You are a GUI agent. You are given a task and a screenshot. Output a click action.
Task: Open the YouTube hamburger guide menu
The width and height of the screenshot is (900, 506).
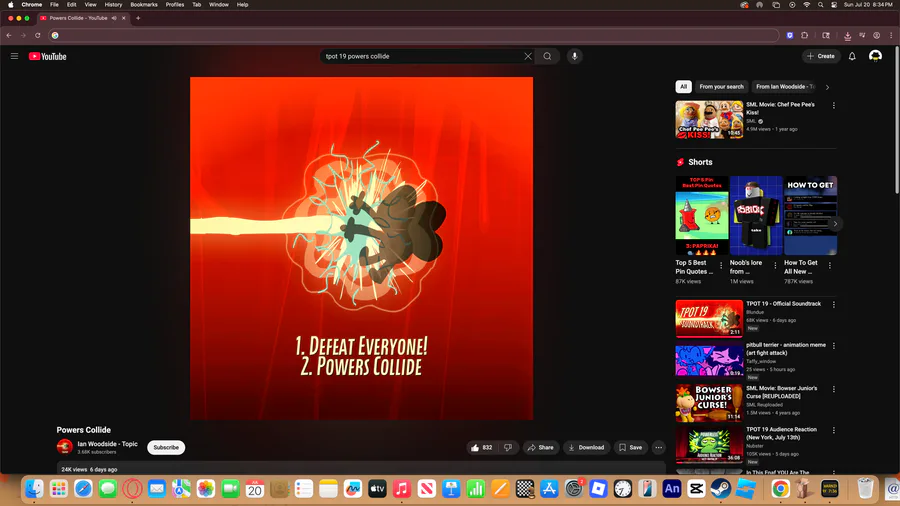tap(14, 56)
